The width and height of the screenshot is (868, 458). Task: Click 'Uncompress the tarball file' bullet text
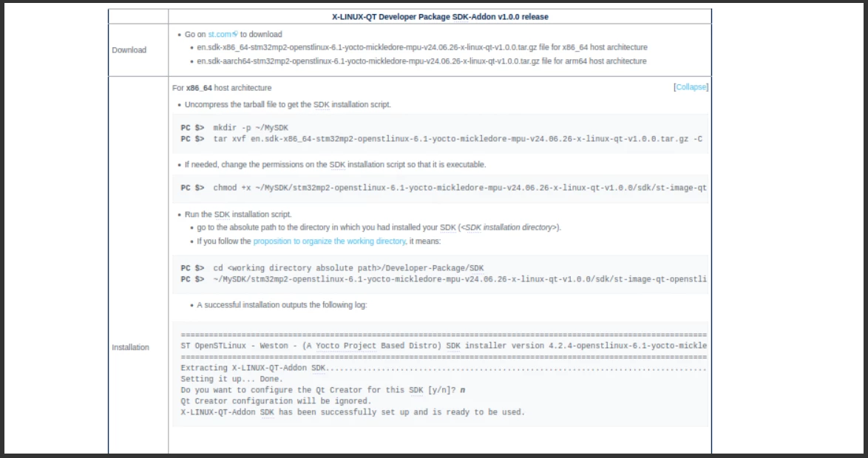coord(288,105)
